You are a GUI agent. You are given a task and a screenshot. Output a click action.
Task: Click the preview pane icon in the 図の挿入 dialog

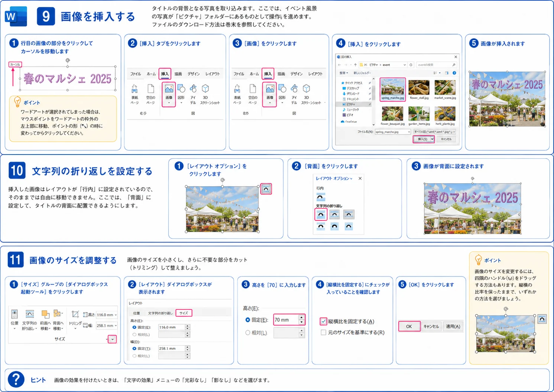(447, 73)
